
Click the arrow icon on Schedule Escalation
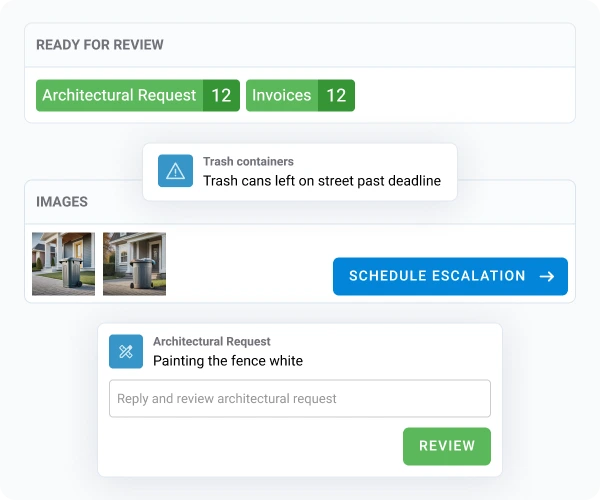coord(547,276)
